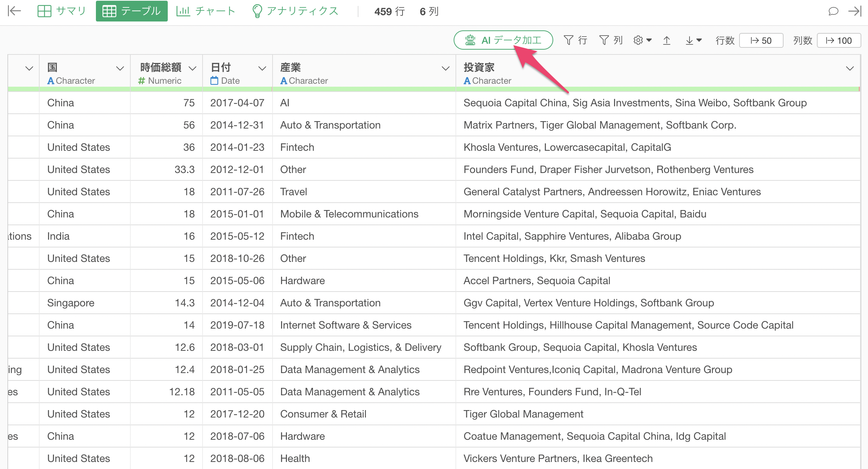Select cell Founders Fund, Draper Fisher Jurvetson
The width and height of the screenshot is (868, 469).
click(x=658, y=169)
